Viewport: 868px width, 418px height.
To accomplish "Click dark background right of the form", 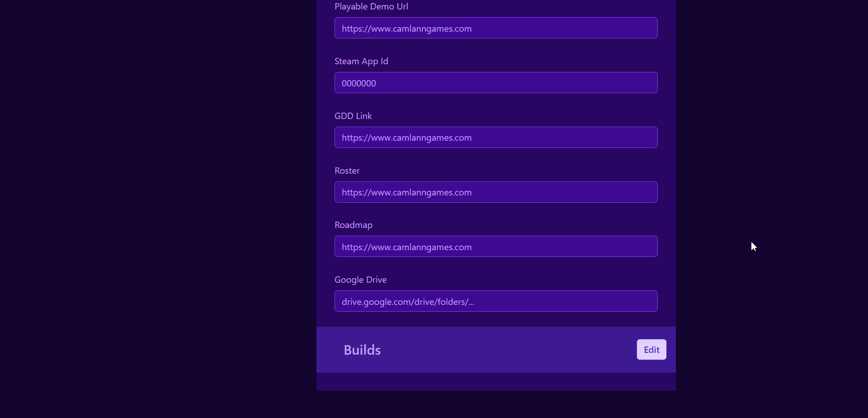I will tap(769, 136).
